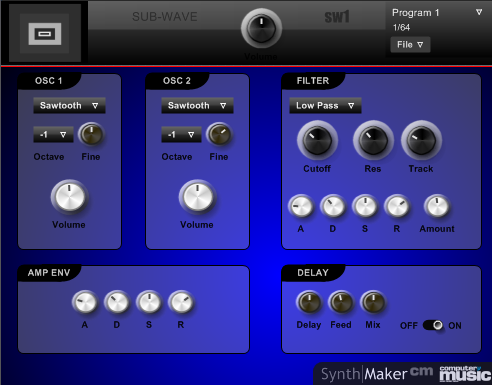The width and height of the screenshot is (492, 385).
Task: Open OSC 1 Octave dropdown
Action: (53, 135)
